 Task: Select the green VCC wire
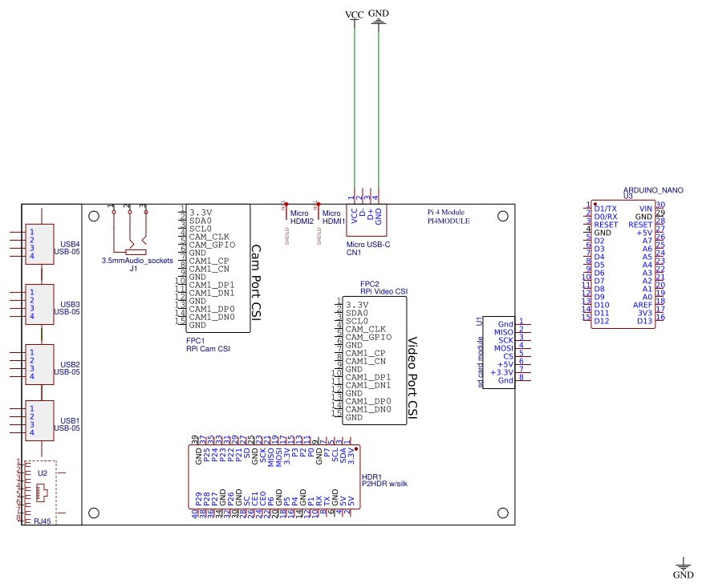coord(355,107)
